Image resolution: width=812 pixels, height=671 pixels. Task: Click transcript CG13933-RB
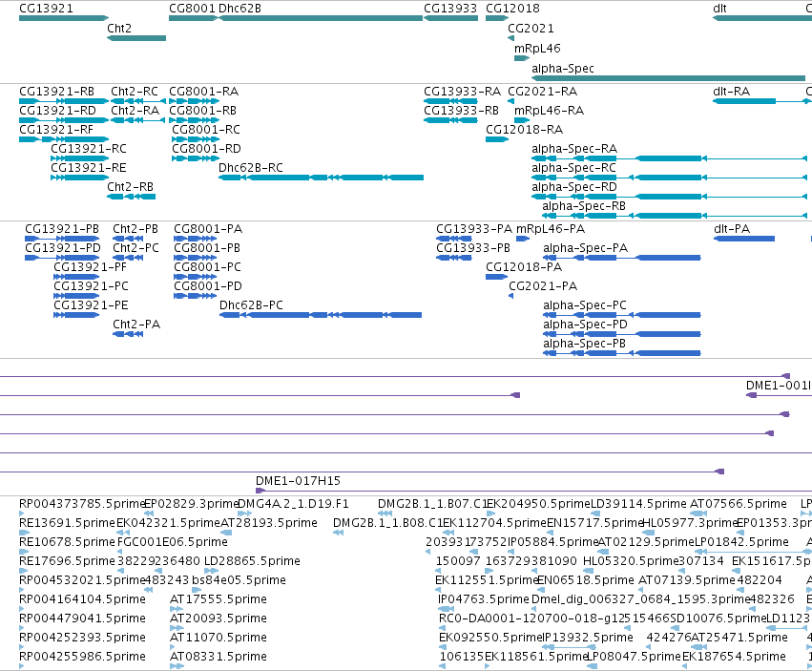pyautogui.click(x=450, y=120)
